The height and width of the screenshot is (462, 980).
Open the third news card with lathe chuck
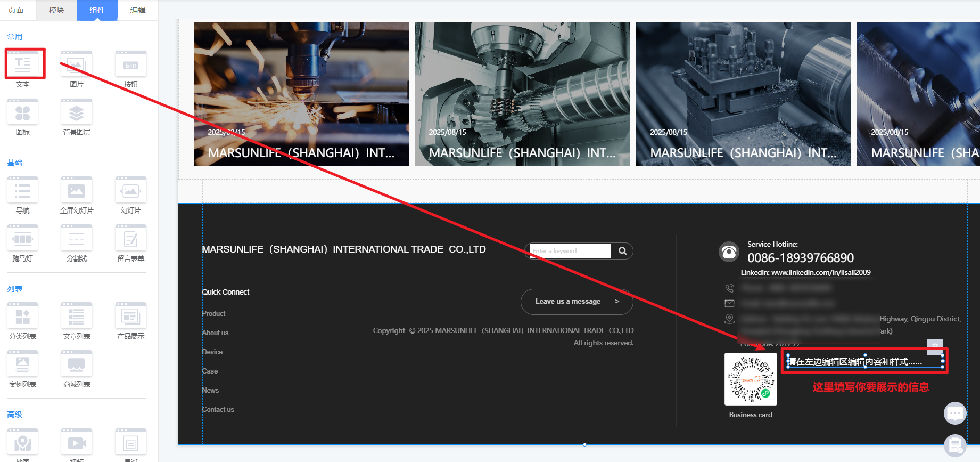click(743, 94)
